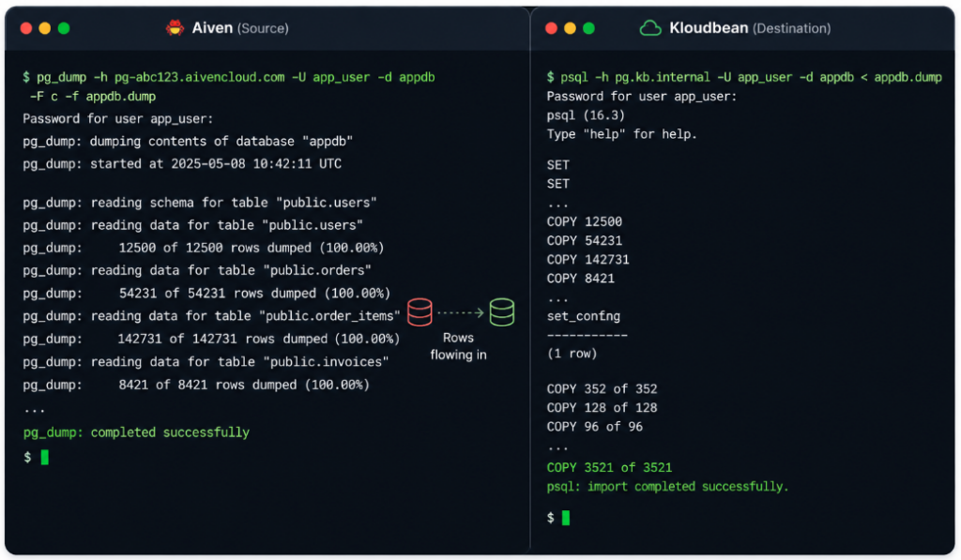The image size is (961, 560).
Task: Click 'pg_dump: completed successfully' message
Action: (136, 432)
